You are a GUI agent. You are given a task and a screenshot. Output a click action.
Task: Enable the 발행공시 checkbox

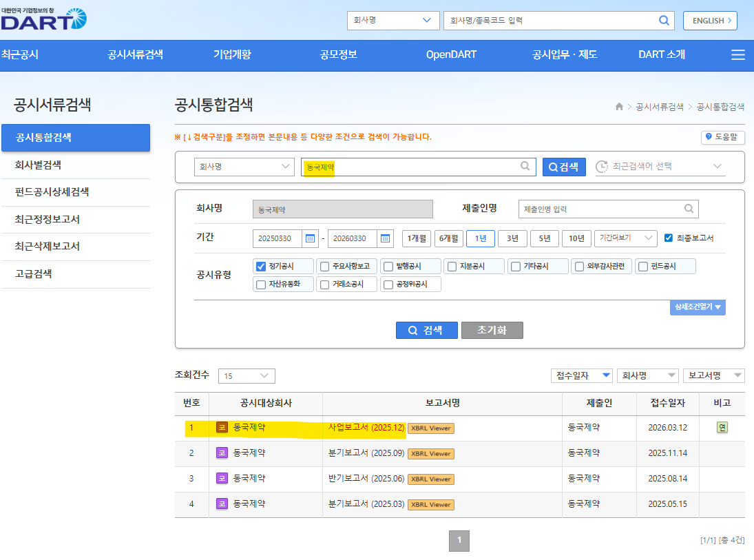tap(388, 266)
